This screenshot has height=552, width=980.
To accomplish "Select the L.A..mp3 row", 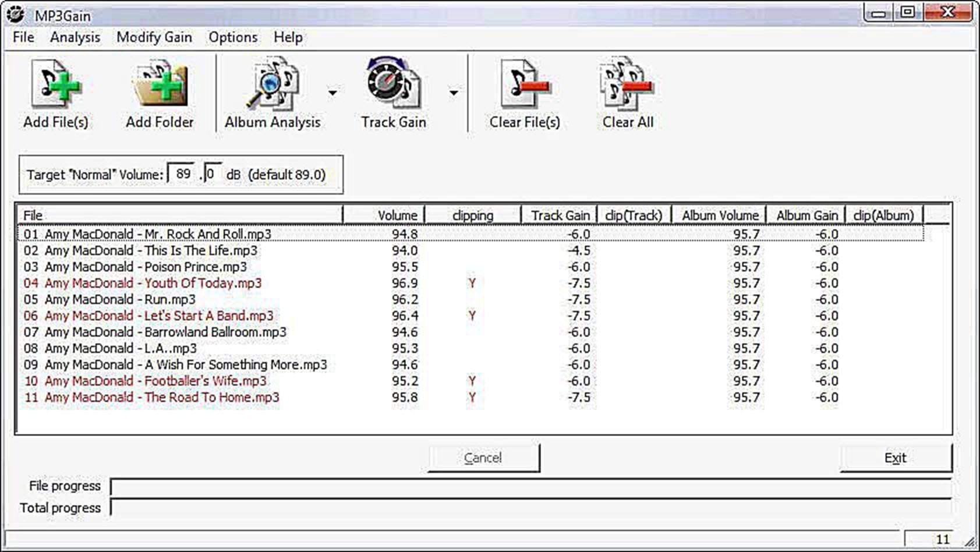I will point(471,348).
